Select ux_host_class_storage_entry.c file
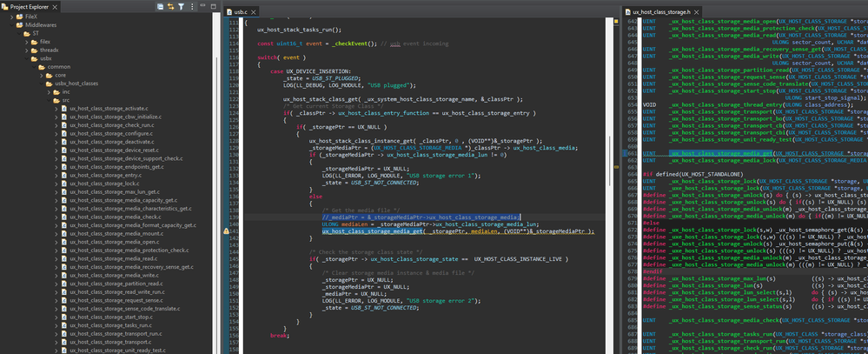 (x=104, y=175)
